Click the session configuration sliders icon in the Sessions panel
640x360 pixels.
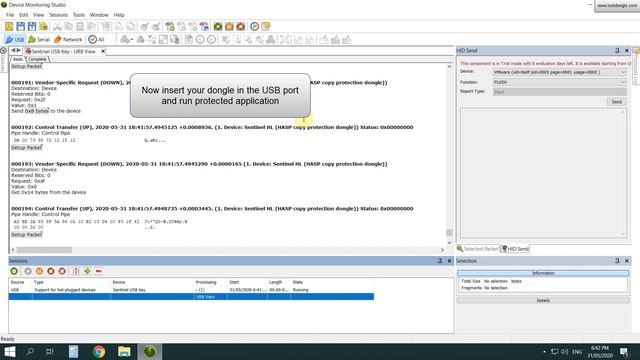click(x=76, y=271)
